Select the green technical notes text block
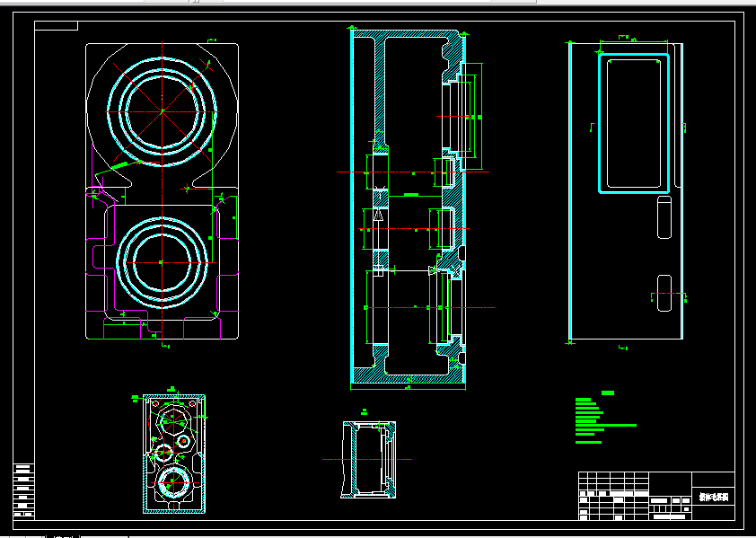Screen dimensions: 756x538 (x=606, y=418)
